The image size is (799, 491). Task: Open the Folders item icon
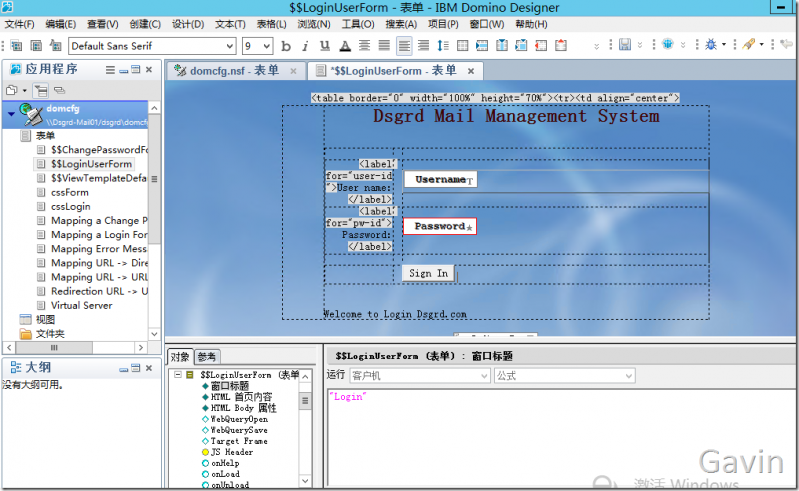point(25,334)
